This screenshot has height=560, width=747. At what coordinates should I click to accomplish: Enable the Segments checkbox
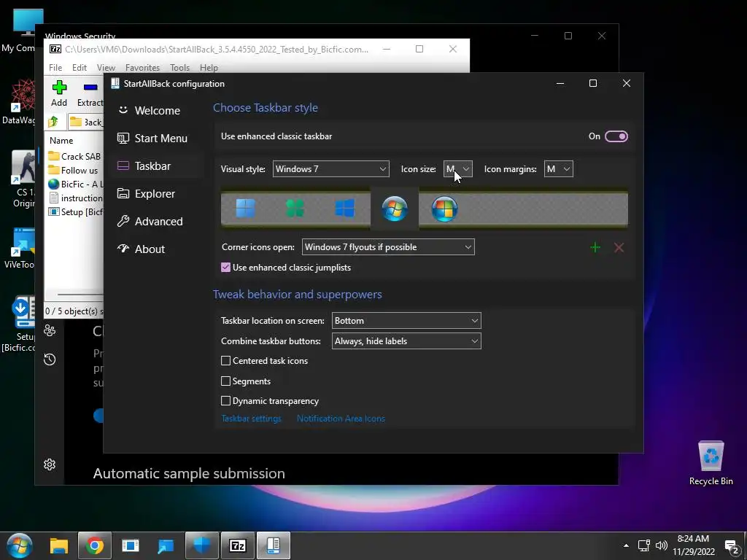(x=226, y=381)
